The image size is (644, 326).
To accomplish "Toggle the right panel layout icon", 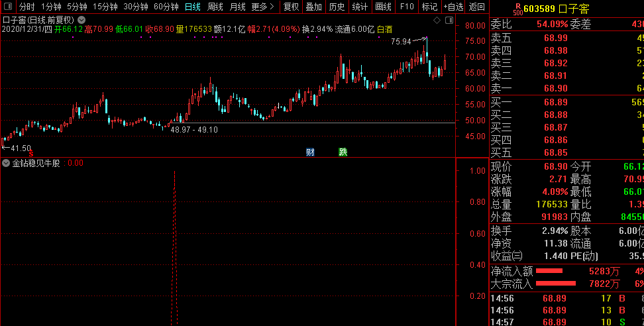I will pos(449,20).
